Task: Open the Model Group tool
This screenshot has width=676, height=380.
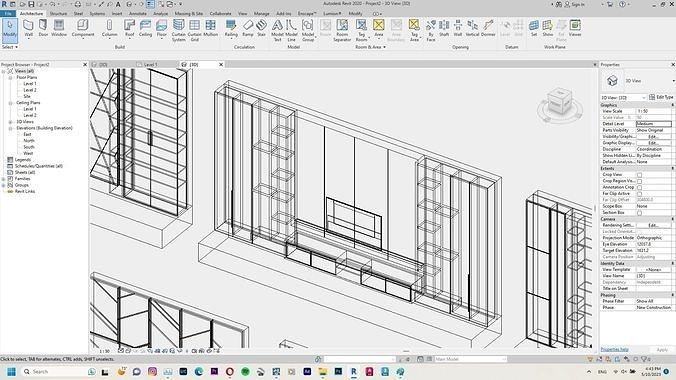Action: 308,30
